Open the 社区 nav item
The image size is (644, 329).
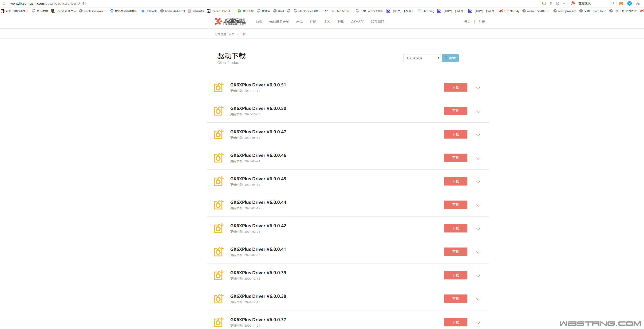click(327, 22)
